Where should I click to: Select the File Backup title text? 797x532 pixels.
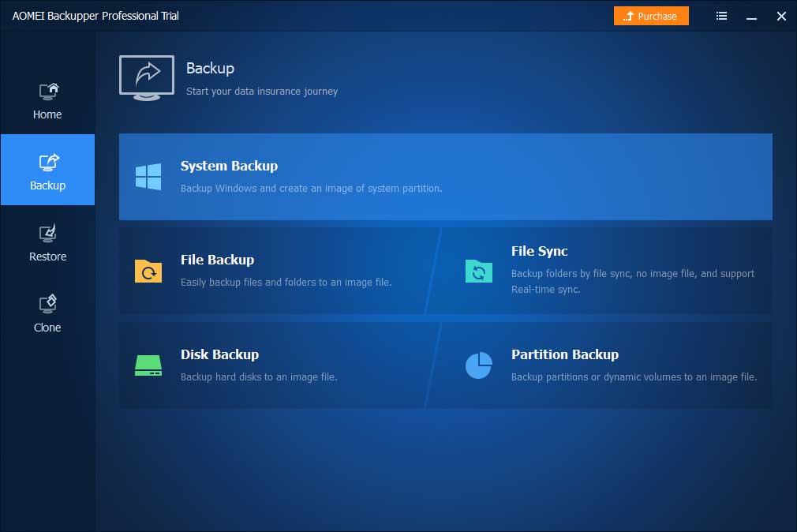(x=217, y=260)
